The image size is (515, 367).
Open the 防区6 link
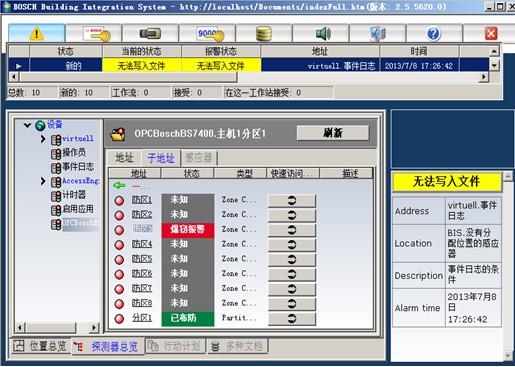142,274
